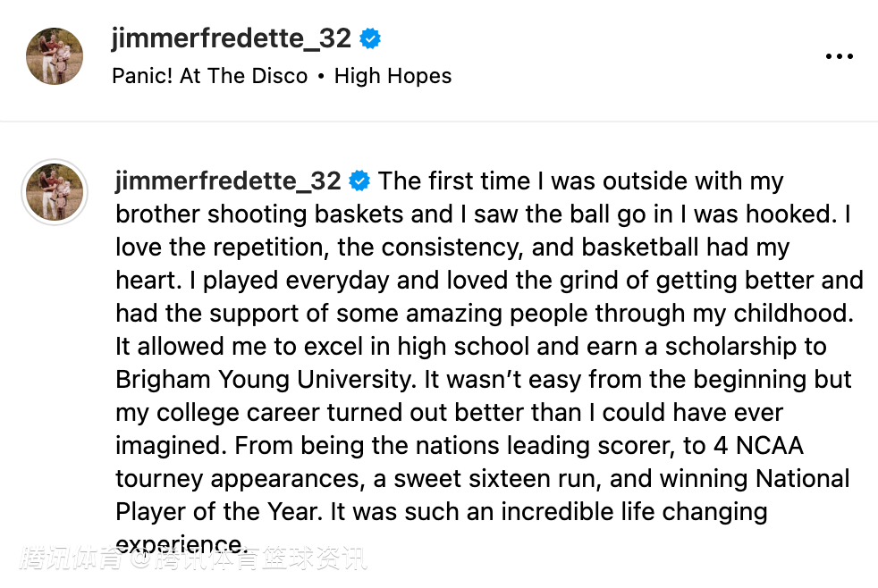The width and height of the screenshot is (878, 588).
Task: Click the verified badge beside the caption username
Action: tap(359, 181)
